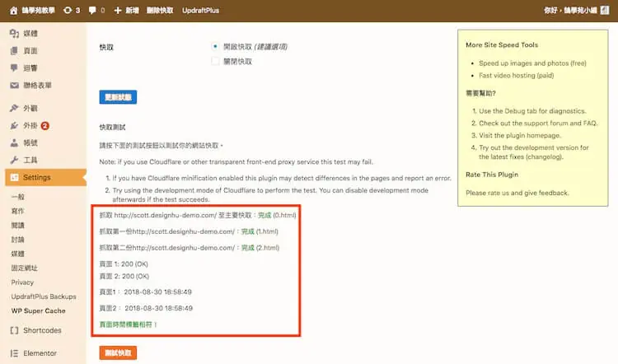This screenshot has height=364, width=618.
Task: Open 固定網址 permalinks submenu
Action: point(24,268)
